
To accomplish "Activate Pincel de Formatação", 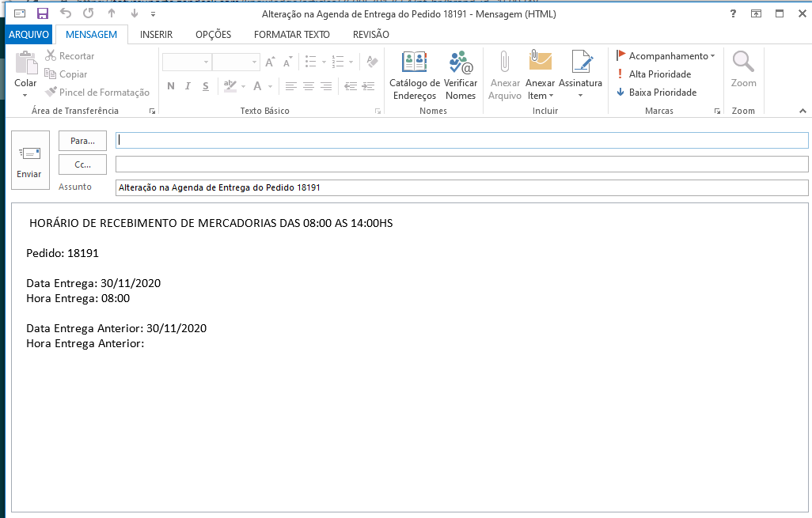I will (97, 92).
